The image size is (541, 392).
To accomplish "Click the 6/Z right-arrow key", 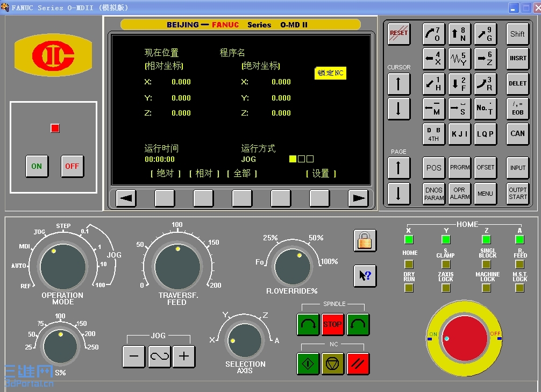I will (x=485, y=59).
